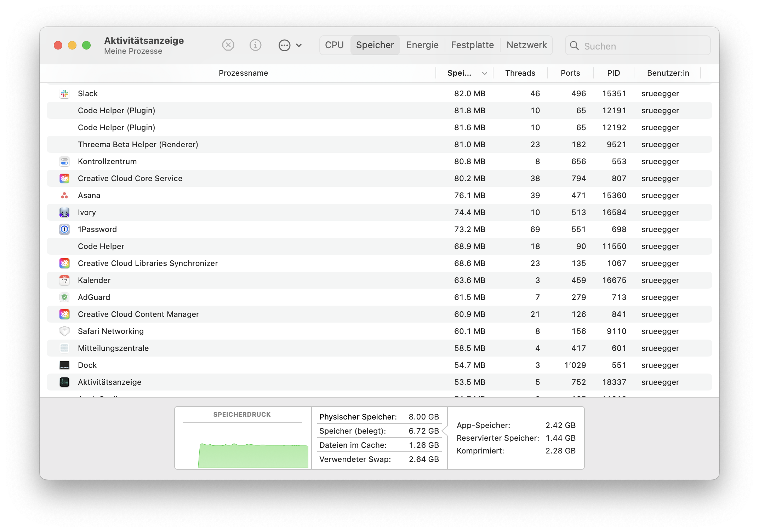Sort processes by the PID column header
Screen dimensions: 759x532
tap(614, 73)
